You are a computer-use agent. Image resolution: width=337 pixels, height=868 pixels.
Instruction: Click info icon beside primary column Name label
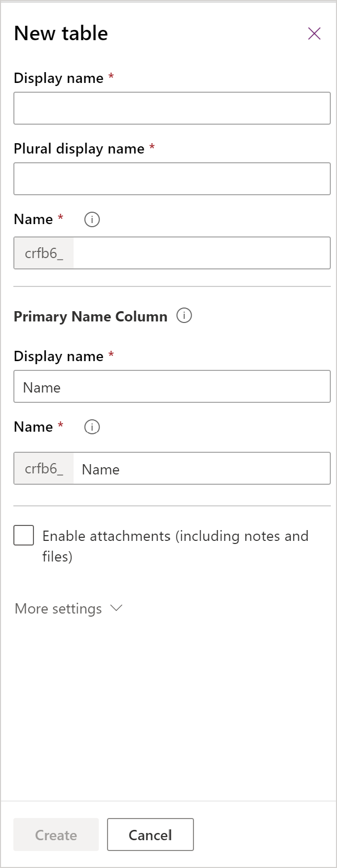tap(92, 427)
